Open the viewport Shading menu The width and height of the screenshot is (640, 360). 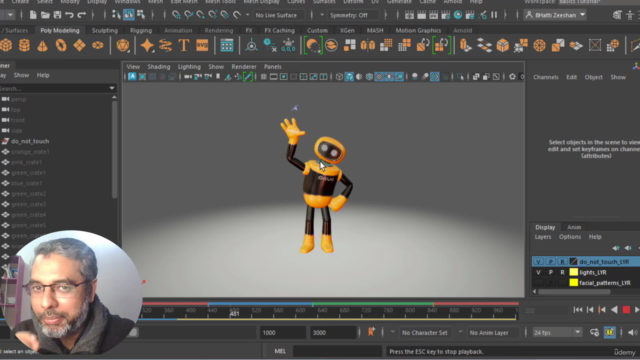[158, 67]
